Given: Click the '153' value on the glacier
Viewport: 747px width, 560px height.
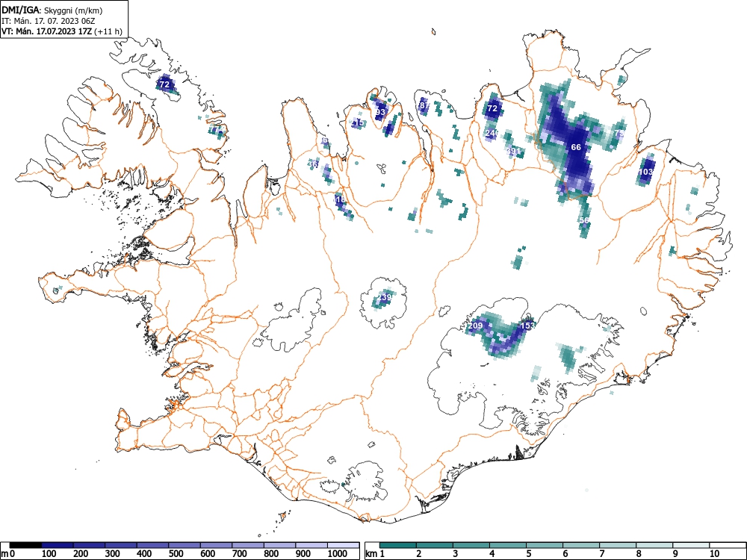Looking at the screenshot, I should click(527, 326).
